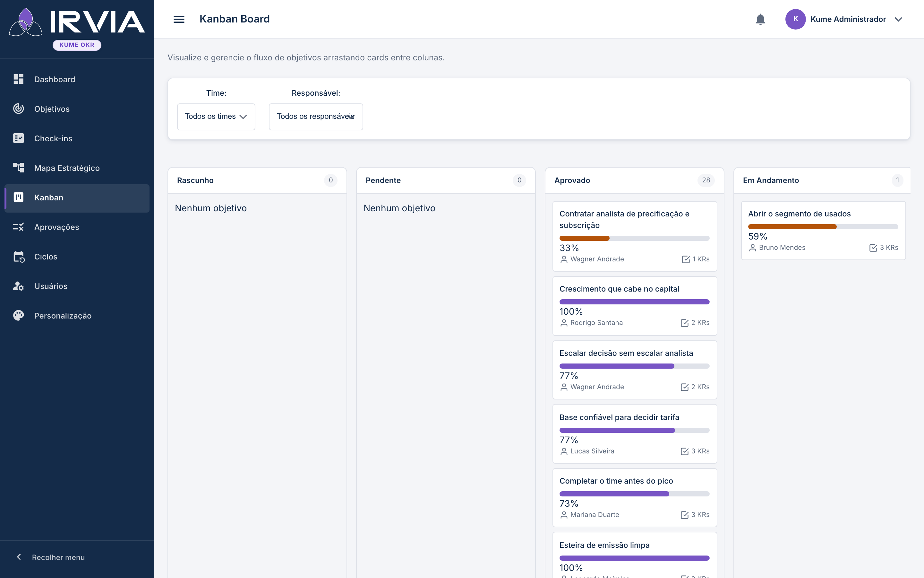Viewport: 924px width, 578px height.
Task: Click the Recolher menu left arrow
Action: pos(19,557)
